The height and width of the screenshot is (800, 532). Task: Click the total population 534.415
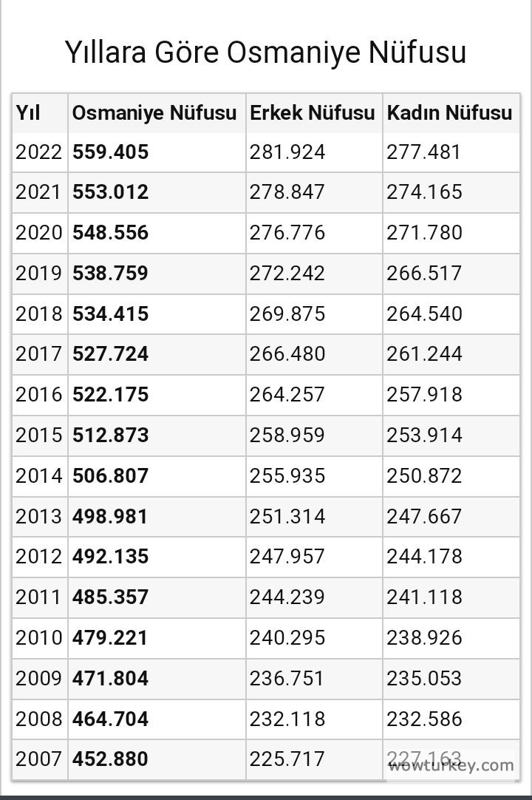click(x=111, y=314)
